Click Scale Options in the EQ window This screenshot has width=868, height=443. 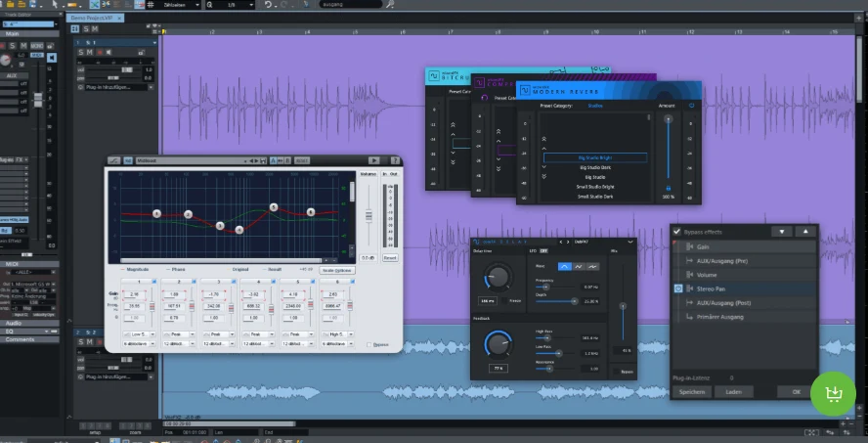tap(337, 270)
